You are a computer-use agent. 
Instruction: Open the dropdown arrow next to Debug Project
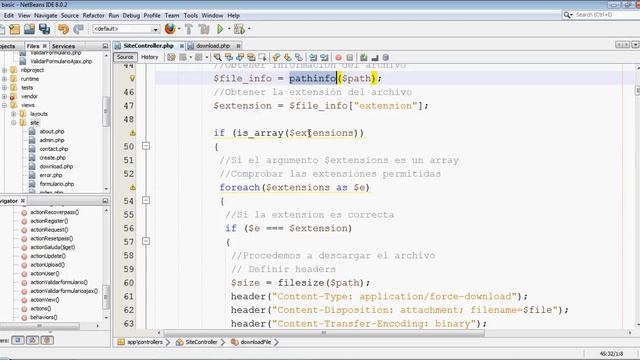249,29
